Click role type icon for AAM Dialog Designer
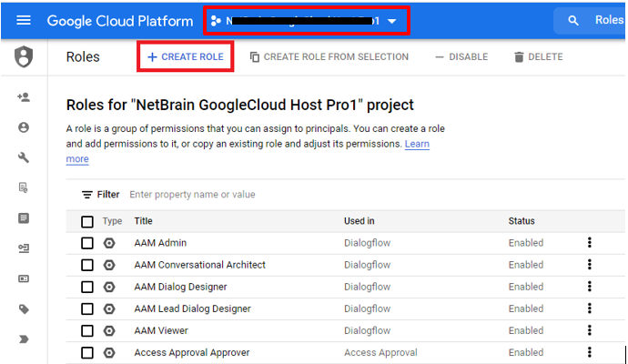Image resolution: width=628 pixels, height=364 pixels. coord(109,287)
